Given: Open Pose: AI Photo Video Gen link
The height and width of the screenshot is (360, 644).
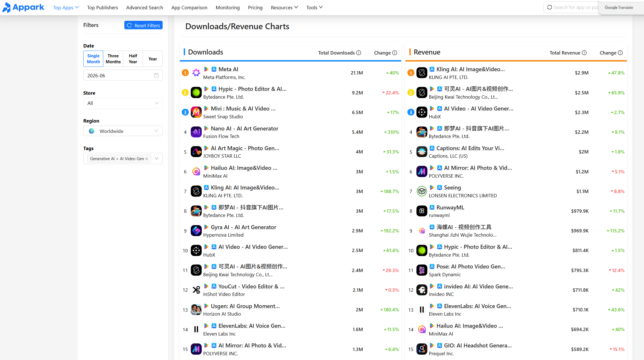Looking at the screenshot, I should coord(471,266).
